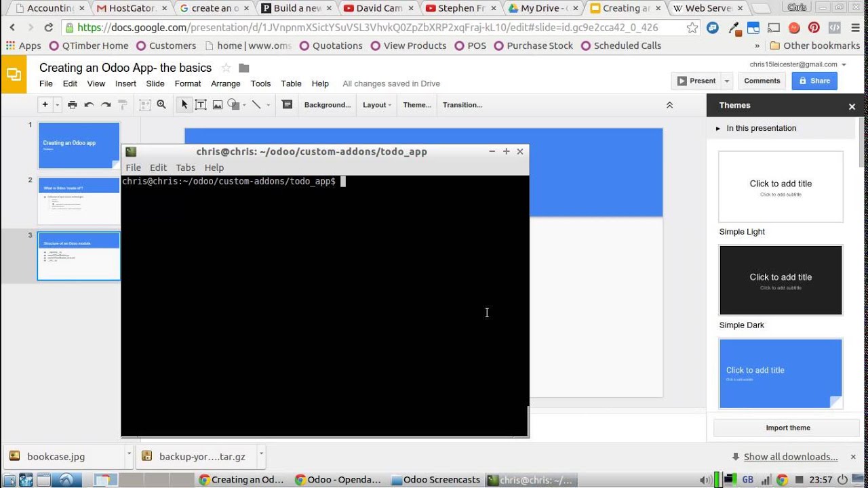This screenshot has height=488, width=868.
Task: Click the undo arrow
Action: [x=89, y=105]
